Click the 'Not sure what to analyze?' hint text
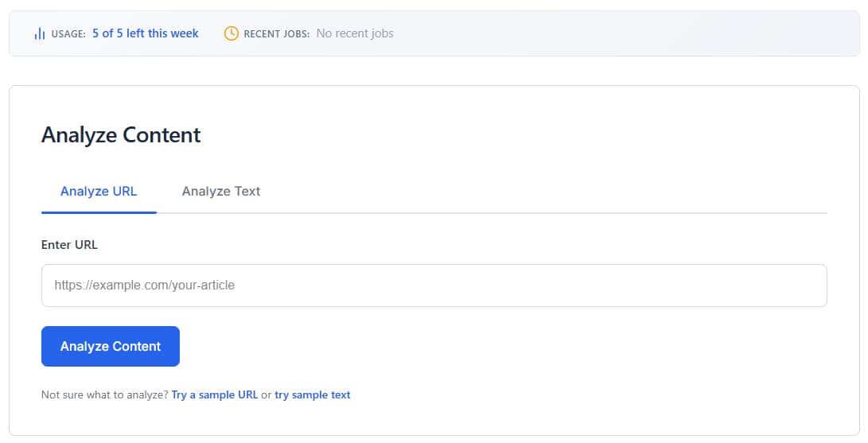868x443 pixels. [x=105, y=395]
